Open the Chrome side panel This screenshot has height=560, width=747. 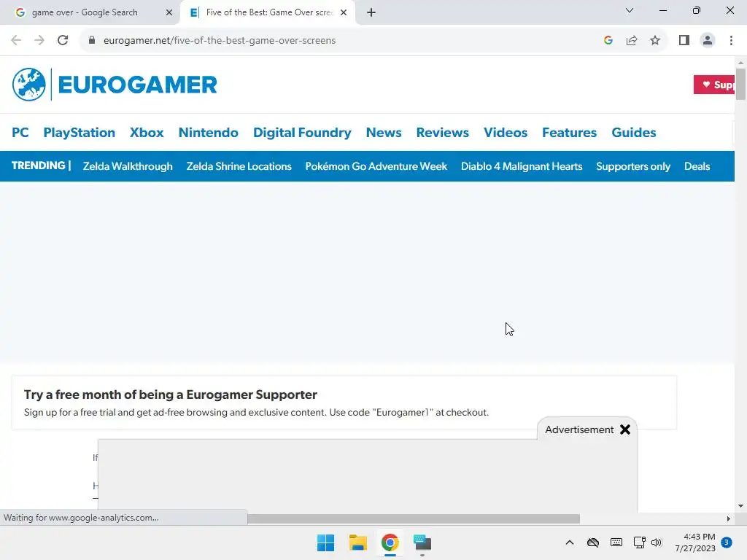(x=684, y=41)
